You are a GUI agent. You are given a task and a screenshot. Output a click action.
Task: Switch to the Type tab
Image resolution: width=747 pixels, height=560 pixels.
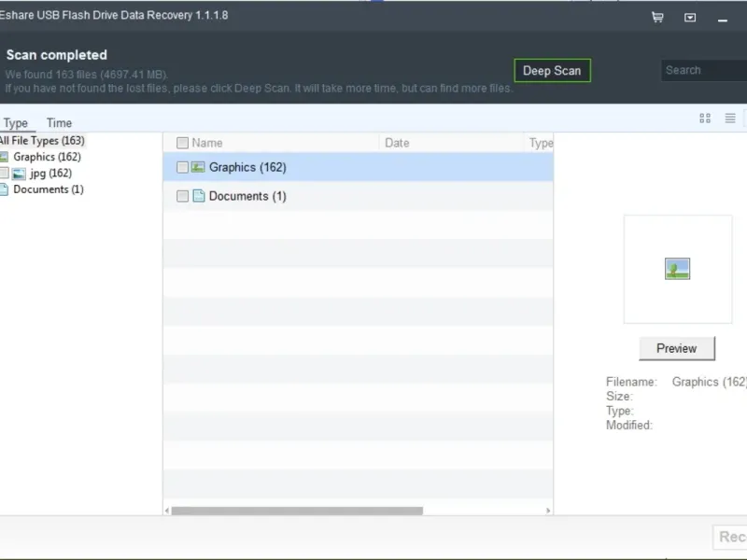(16, 123)
